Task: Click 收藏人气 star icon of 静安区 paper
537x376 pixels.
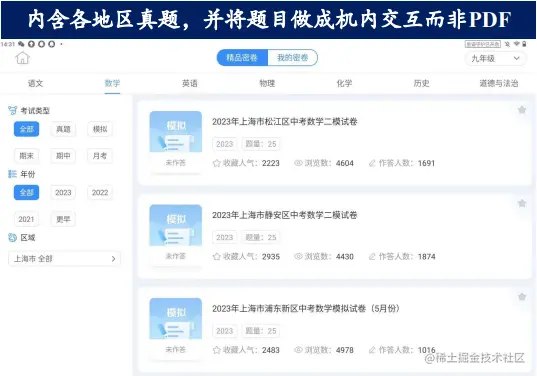Action: click(216, 256)
